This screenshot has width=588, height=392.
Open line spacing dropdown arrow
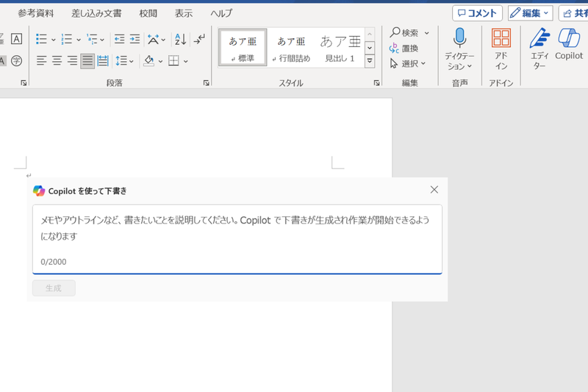click(132, 61)
